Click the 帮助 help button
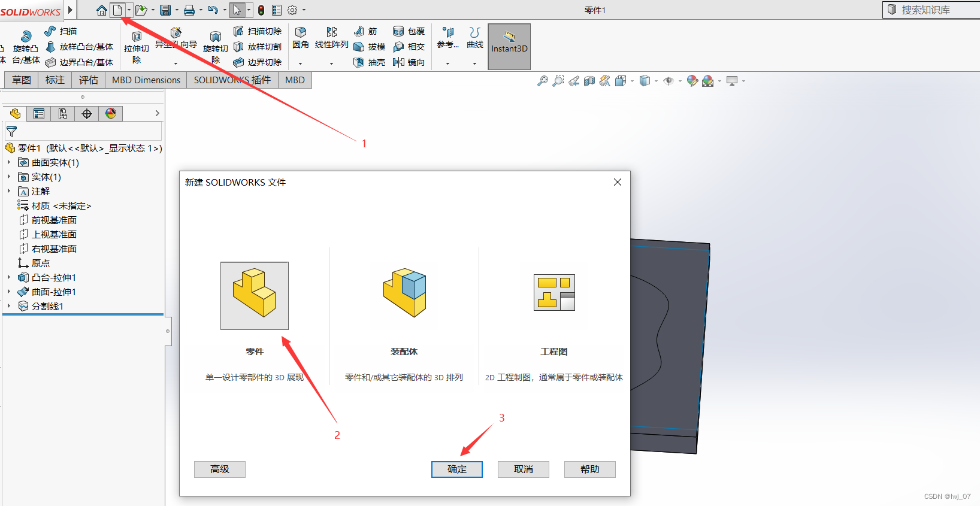980x506 pixels. (x=590, y=469)
